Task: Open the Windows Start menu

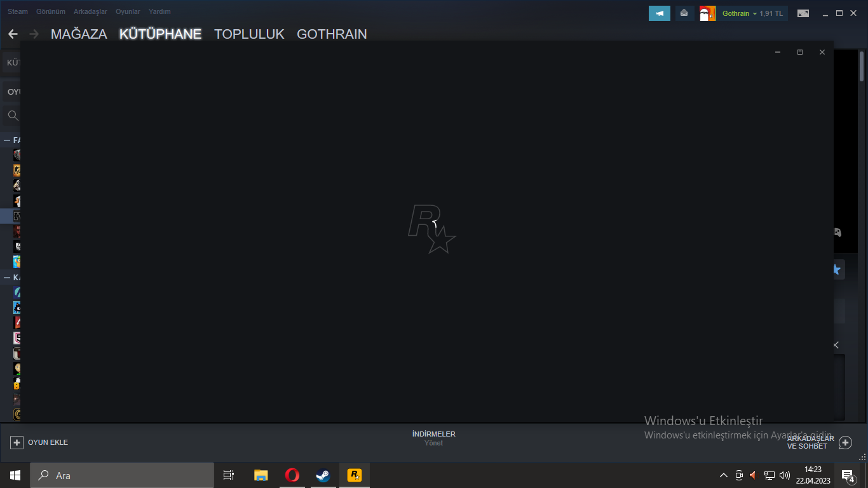Action: tap(15, 475)
